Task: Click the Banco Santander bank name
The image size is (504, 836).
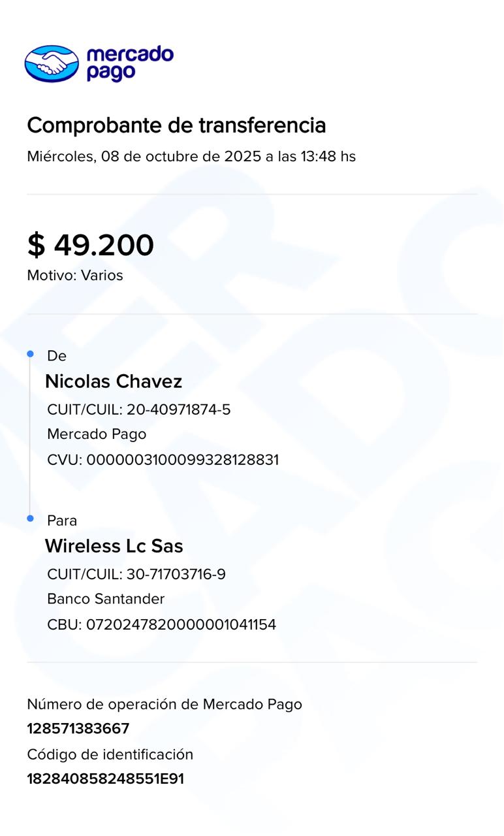Action: click(x=106, y=599)
